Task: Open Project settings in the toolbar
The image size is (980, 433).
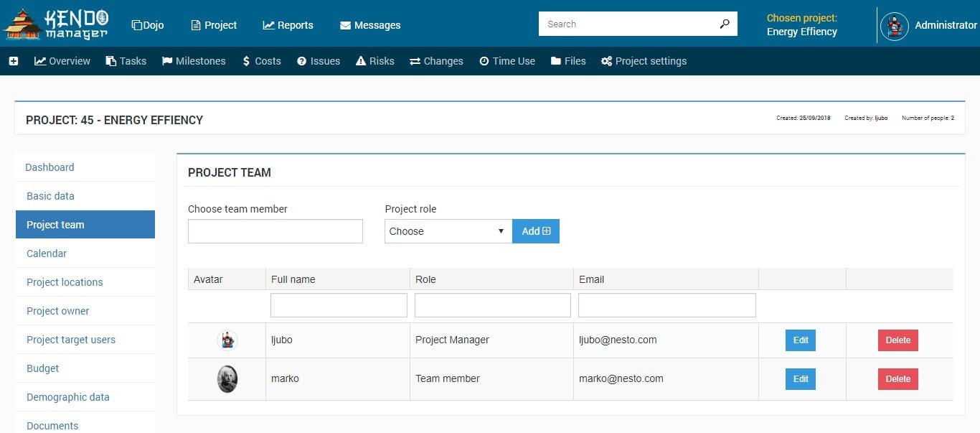Action: 644,61
